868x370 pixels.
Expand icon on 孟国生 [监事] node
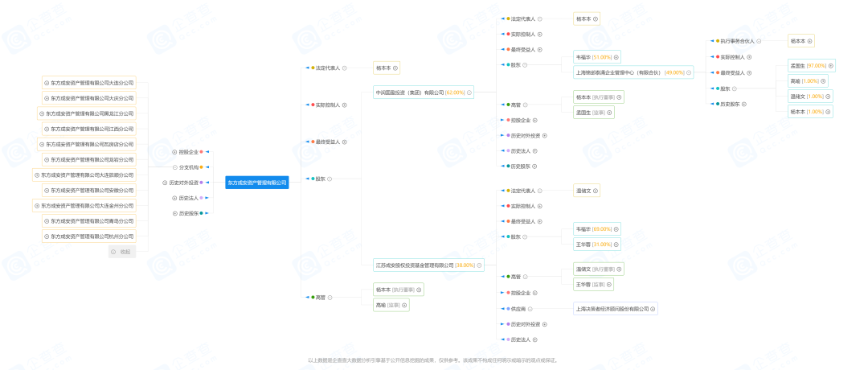[x=609, y=113]
